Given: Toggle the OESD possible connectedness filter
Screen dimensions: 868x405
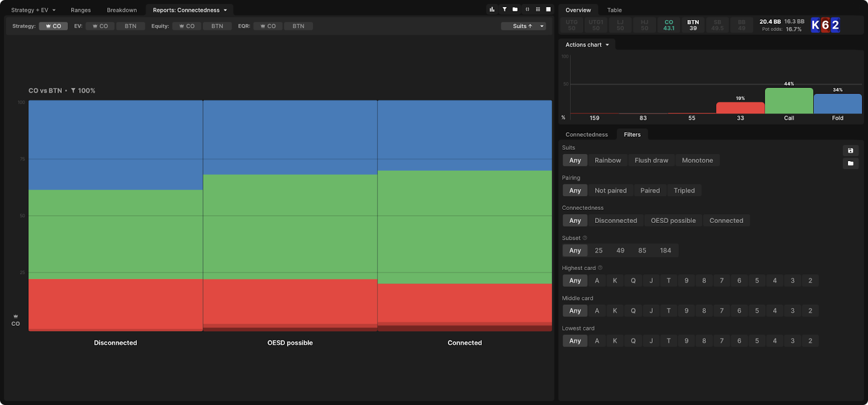Looking at the screenshot, I should [x=673, y=221].
